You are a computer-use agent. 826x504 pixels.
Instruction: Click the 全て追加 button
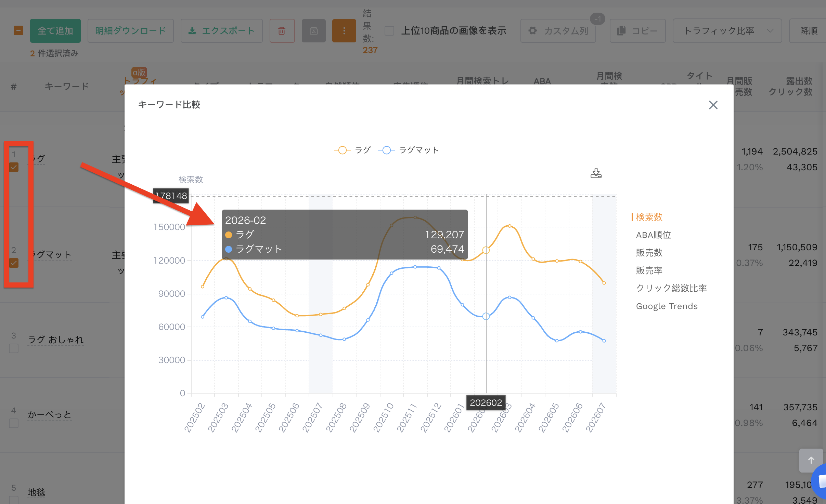[x=55, y=31]
